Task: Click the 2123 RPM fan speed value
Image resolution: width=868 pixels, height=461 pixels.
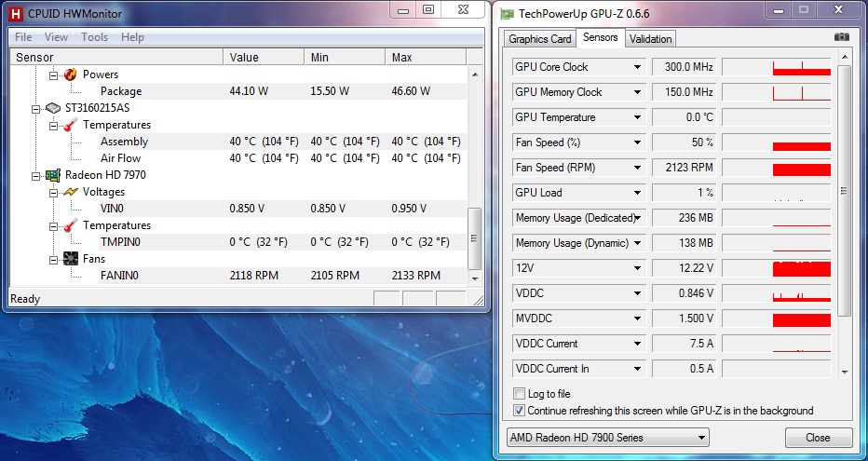Action: [685, 168]
